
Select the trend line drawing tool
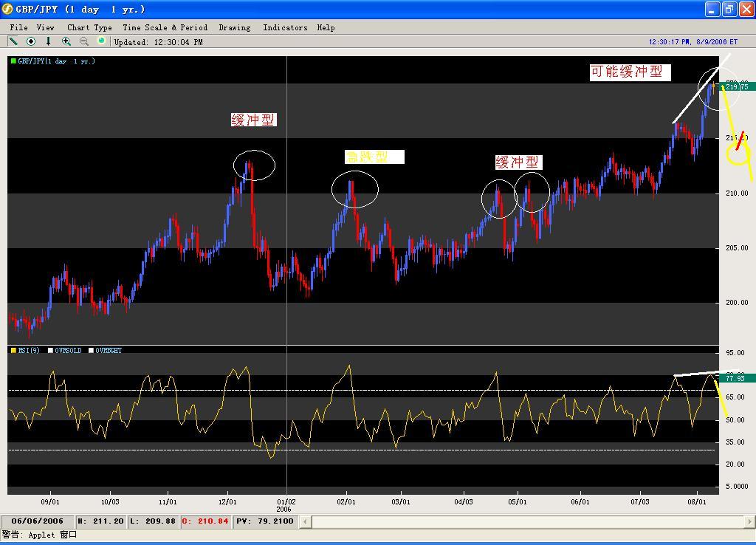(13, 41)
